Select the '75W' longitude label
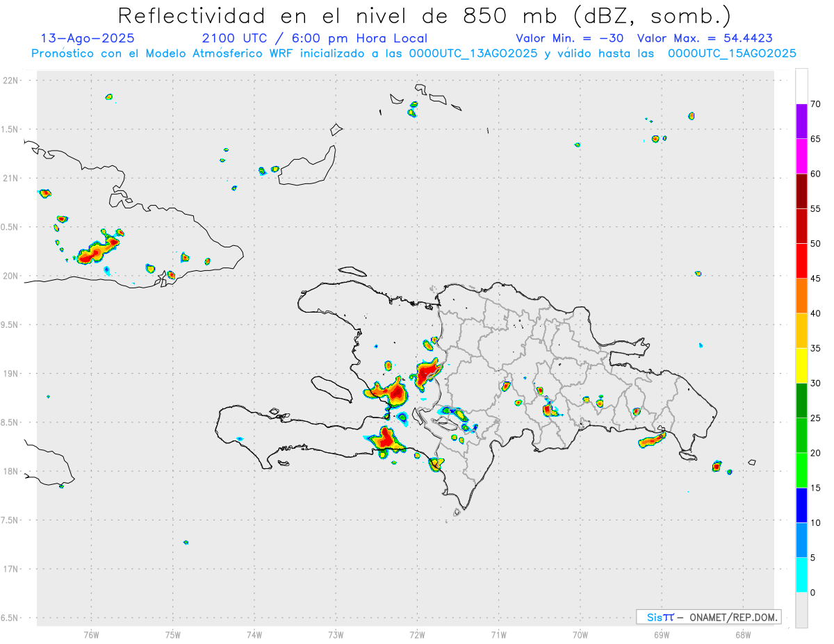834x644 pixels. (x=172, y=635)
